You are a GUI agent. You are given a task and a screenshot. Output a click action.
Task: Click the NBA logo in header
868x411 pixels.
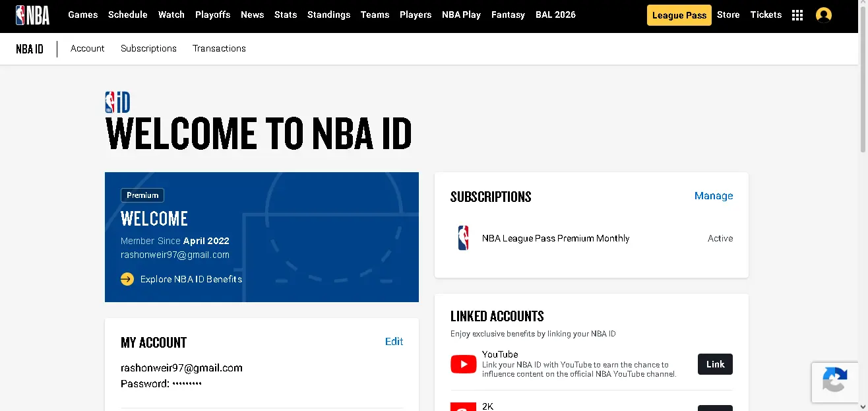32,15
